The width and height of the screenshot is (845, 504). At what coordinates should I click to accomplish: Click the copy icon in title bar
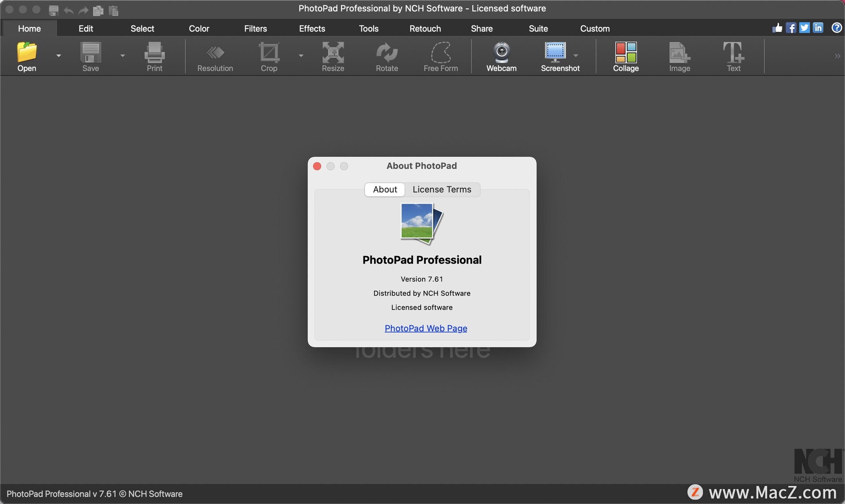pyautogui.click(x=98, y=10)
